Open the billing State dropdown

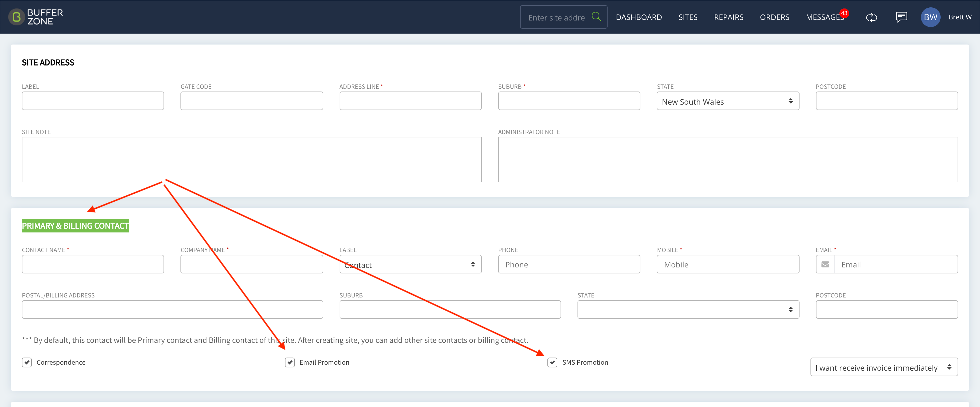click(x=688, y=310)
